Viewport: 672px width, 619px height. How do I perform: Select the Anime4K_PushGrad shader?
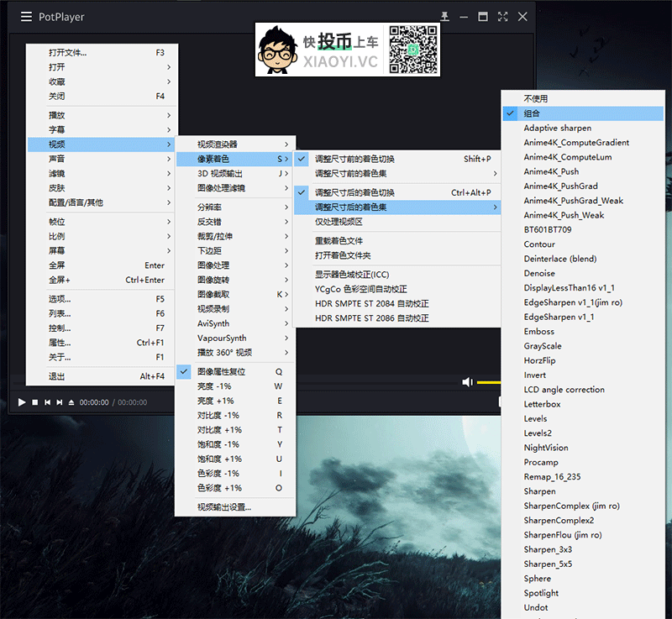560,186
